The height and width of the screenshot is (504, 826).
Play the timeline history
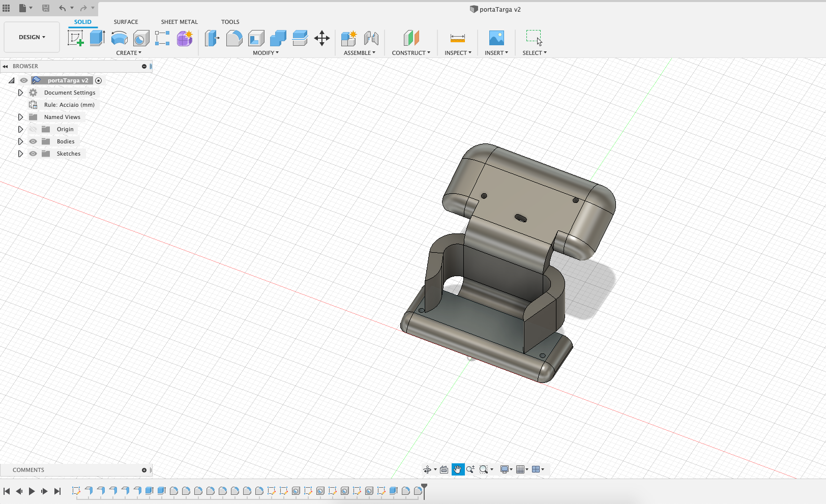32,491
